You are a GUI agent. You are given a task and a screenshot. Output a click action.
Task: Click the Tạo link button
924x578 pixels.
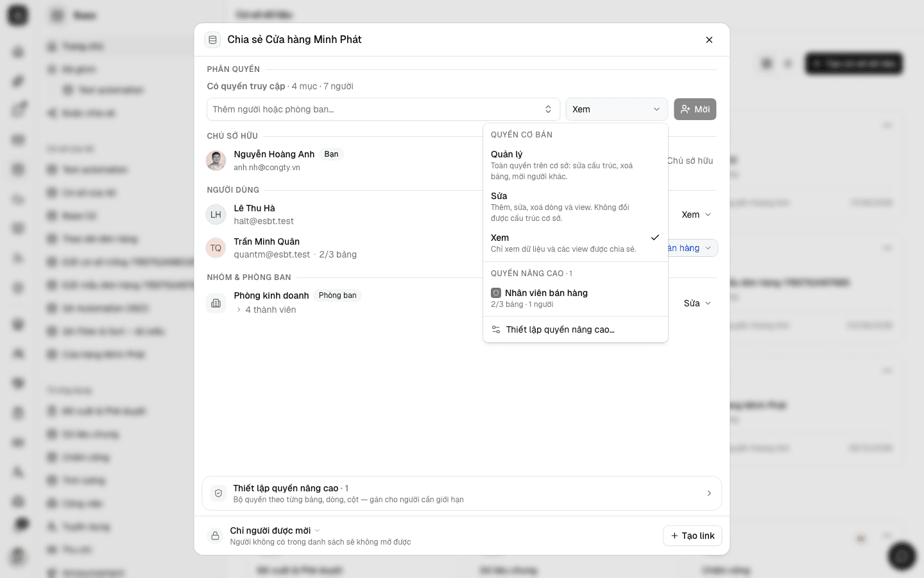[x=692, y=536]
